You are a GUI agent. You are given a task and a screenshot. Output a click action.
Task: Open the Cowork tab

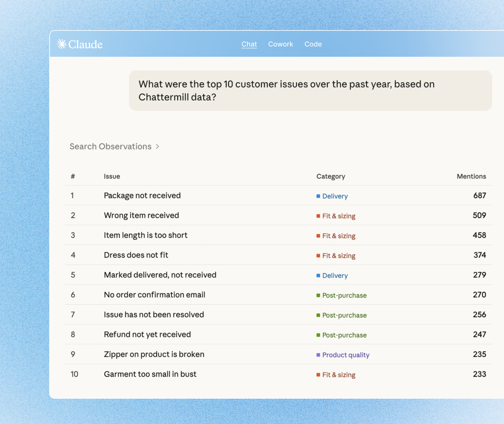281,44
